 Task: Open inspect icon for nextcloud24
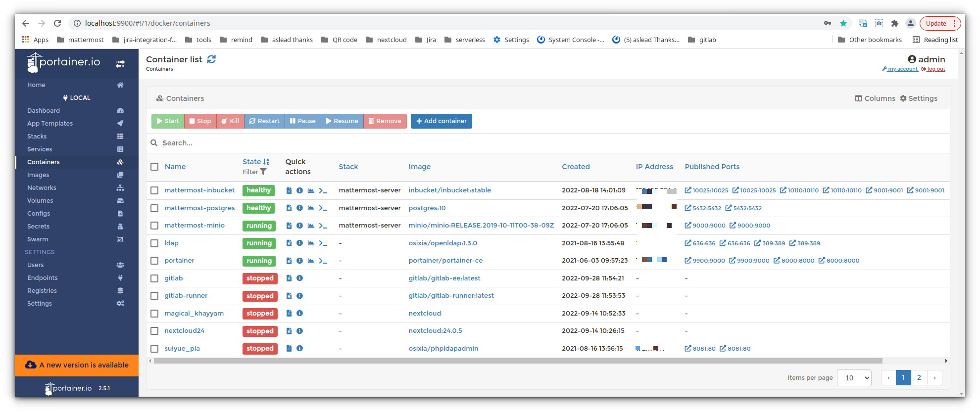point(299,331)
